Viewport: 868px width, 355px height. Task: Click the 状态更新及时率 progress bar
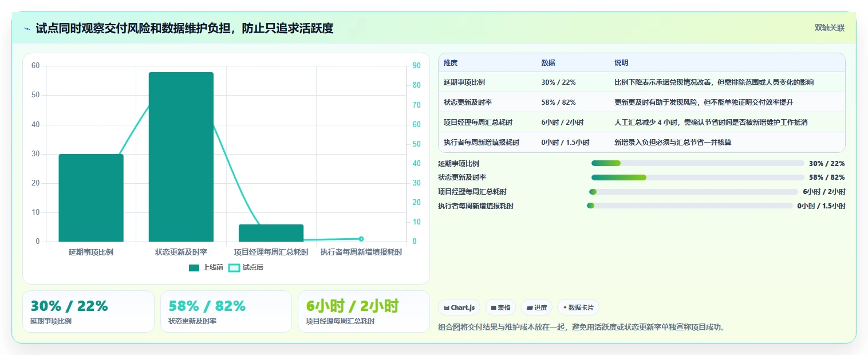tap(698, 178)
